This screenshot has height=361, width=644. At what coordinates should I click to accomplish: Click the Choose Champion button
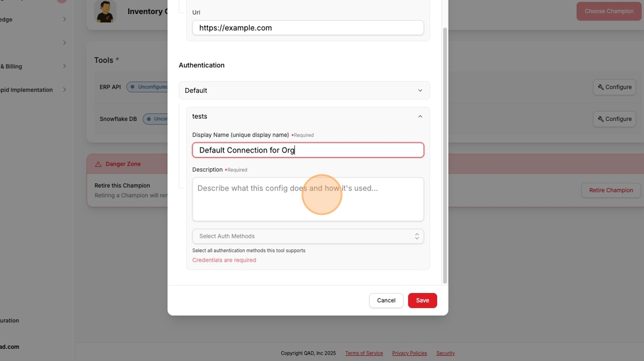608,11
